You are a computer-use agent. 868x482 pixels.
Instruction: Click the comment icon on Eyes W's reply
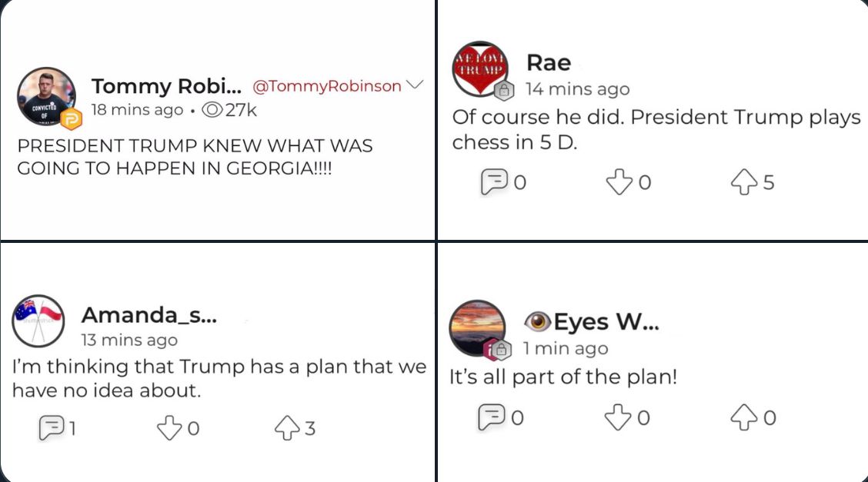[491, 417]
